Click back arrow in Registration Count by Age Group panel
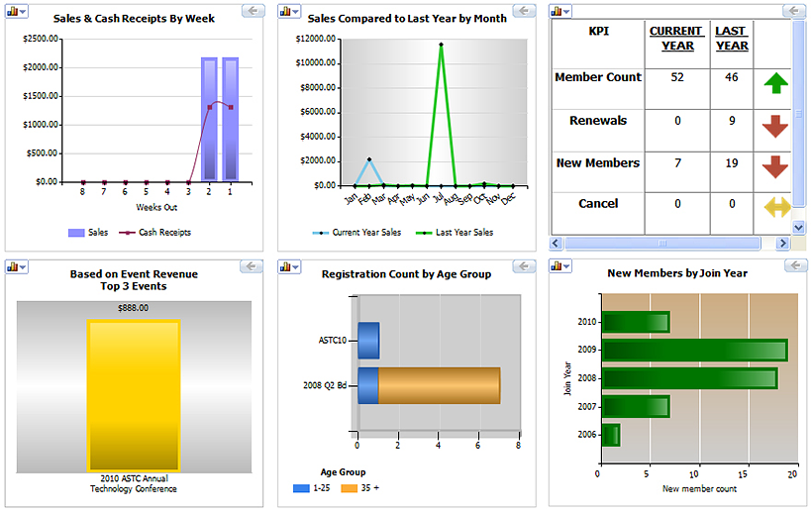Viewport: 812px width, 513px height. tap(524, 266)
